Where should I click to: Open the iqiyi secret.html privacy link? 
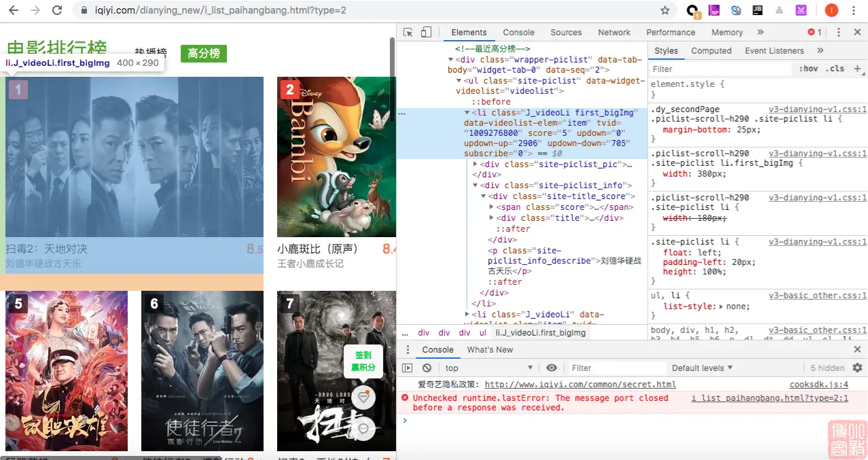pyautogui.click(x=580, y=385)
